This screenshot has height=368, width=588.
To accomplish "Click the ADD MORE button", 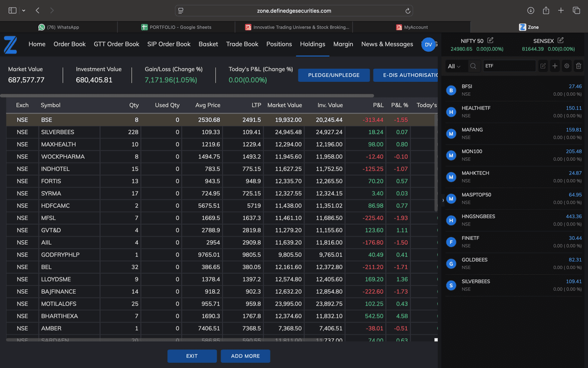I will coord(245,356).
